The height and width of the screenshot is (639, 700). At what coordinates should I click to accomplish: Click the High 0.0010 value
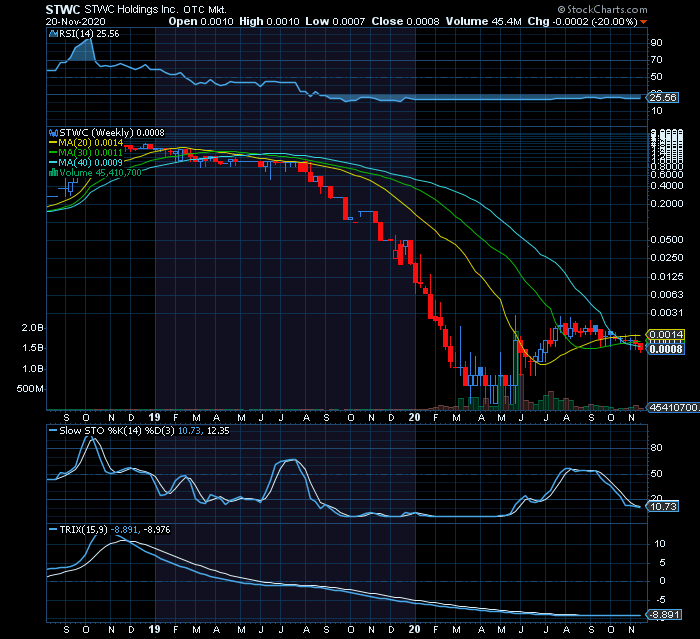point(269,21)
